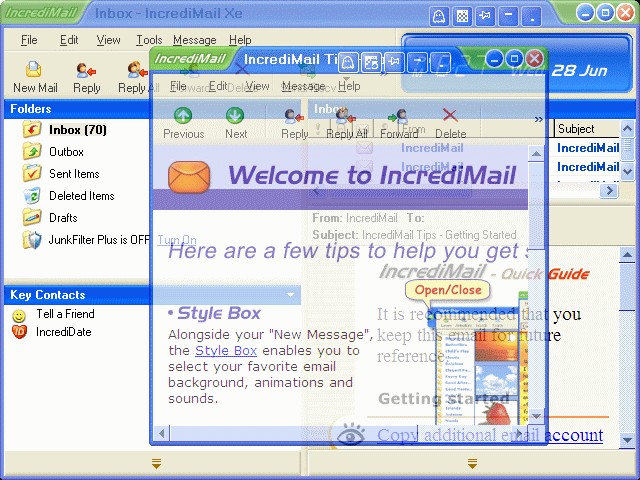This screenshot has width=640, height=480.
Task: Click up arrow of Tips window scrollbar
Action: point(536,154)
